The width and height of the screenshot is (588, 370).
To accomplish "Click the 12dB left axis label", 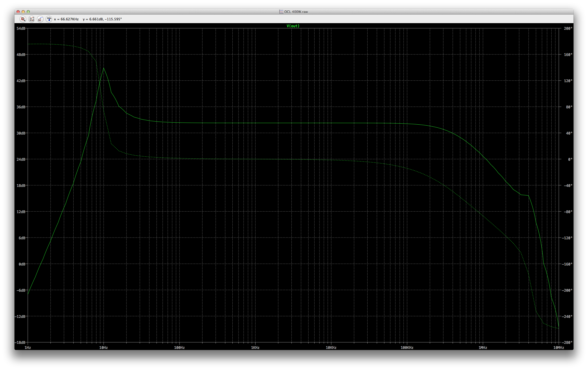I will tap(21, 212).
